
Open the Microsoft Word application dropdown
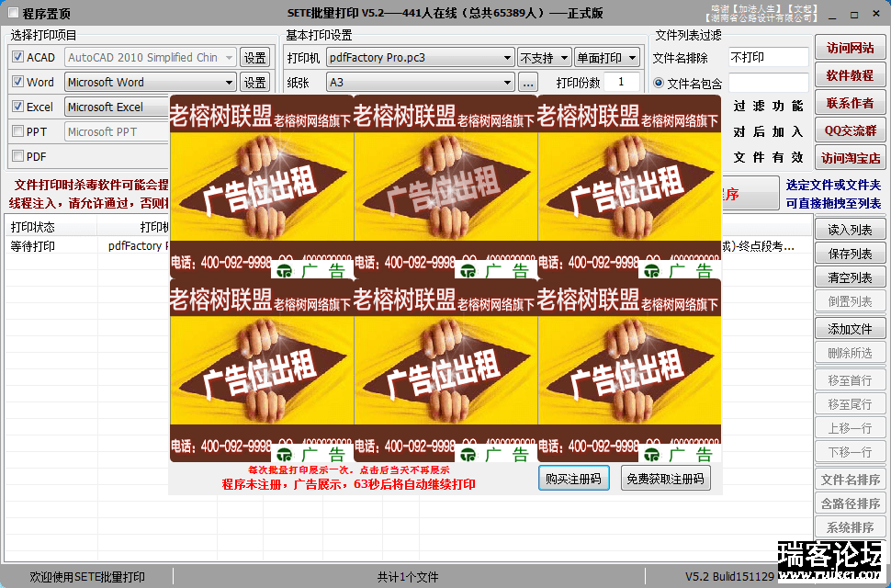point(151,83)
